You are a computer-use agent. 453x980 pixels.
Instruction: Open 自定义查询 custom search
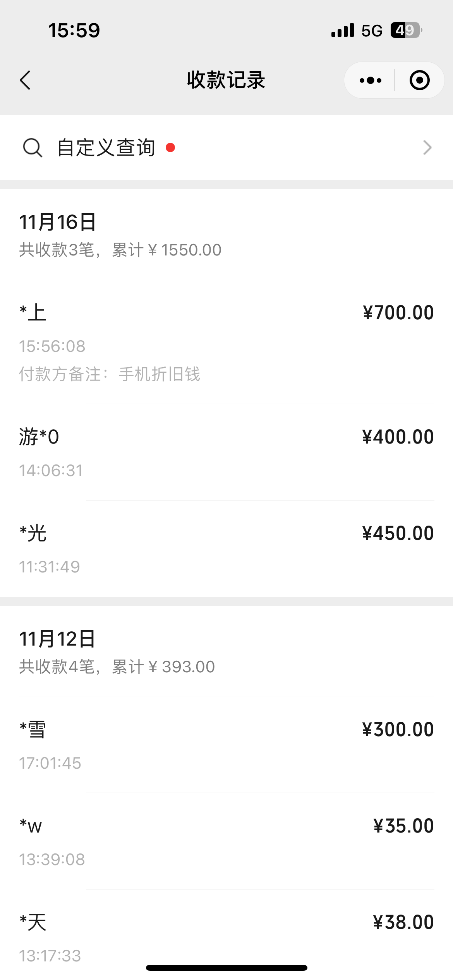[106, 148]
